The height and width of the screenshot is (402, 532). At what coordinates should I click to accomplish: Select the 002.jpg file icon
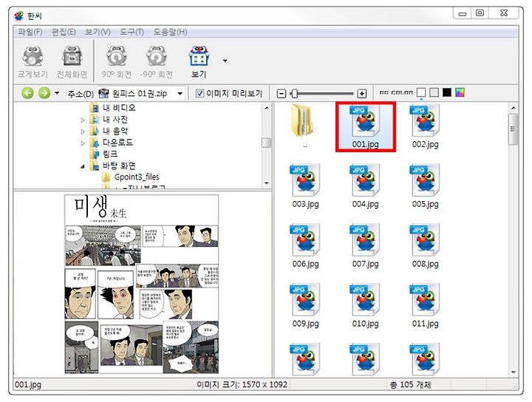pos(425,120)
